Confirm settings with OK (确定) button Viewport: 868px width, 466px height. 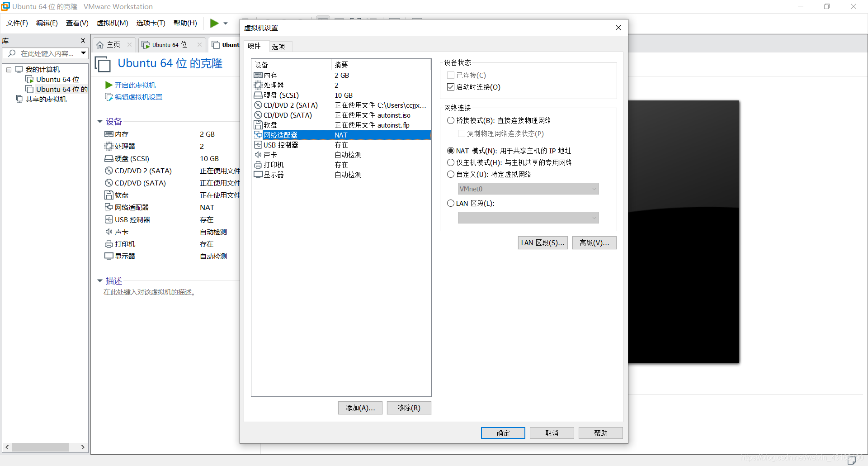[x=503, y=433]
